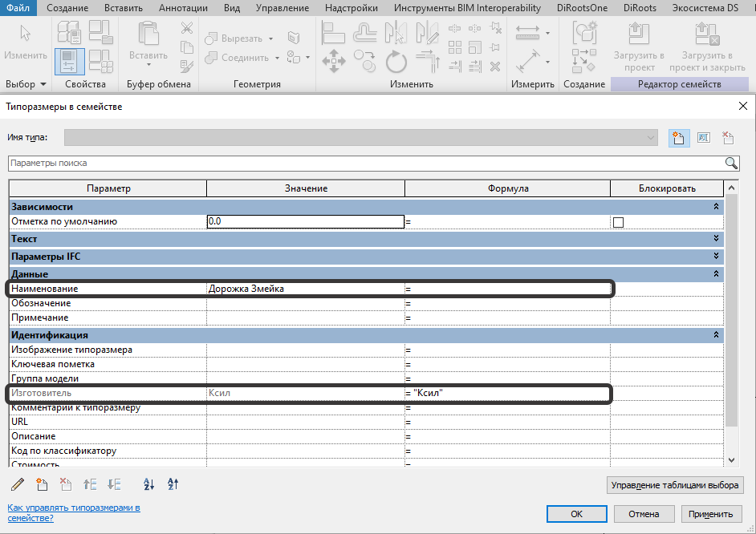Click the parameter list scrollbar up arrow

tap(731, 188)
